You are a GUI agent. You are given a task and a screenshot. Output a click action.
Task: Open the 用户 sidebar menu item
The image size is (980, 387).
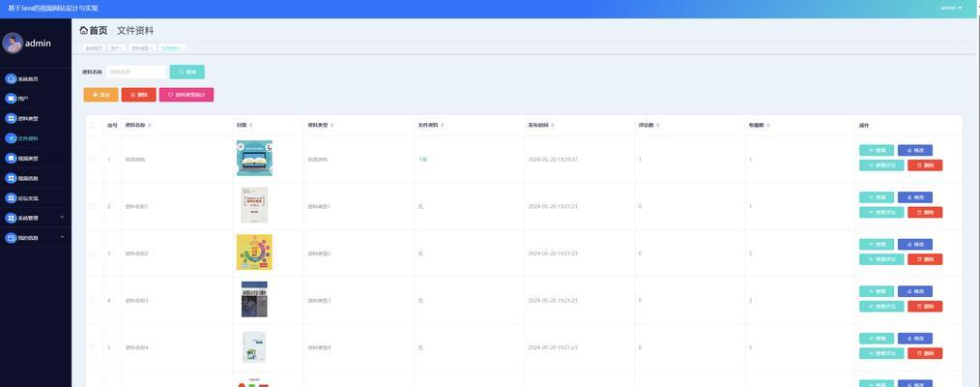click(x=36, y=98)
